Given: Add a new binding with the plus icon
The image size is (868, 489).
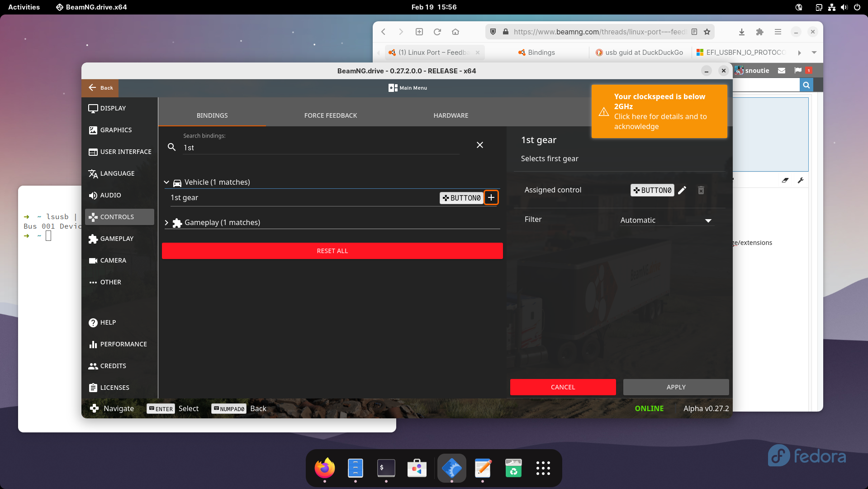Looking at the screenshot, I should 491,197.
